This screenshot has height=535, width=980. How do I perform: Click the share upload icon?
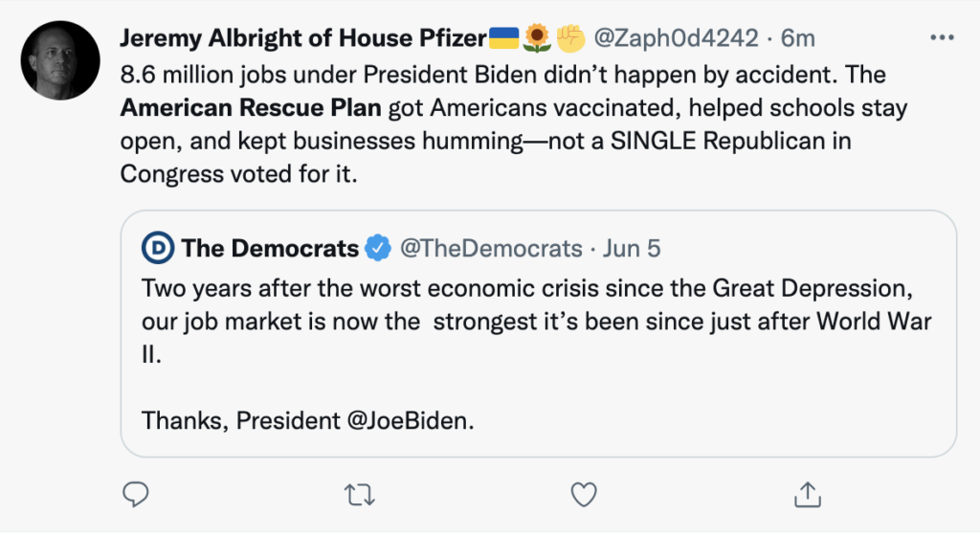coord(808,493)
